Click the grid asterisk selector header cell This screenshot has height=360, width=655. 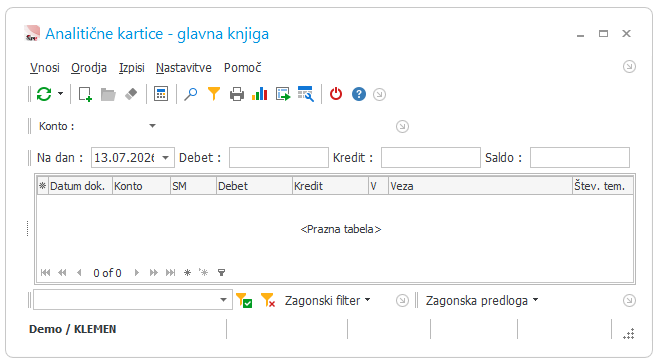[43, 186]
